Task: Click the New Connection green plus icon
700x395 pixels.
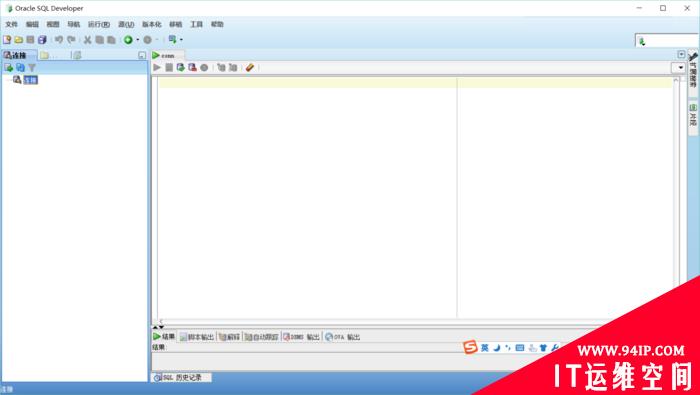Action: [8, 67]
